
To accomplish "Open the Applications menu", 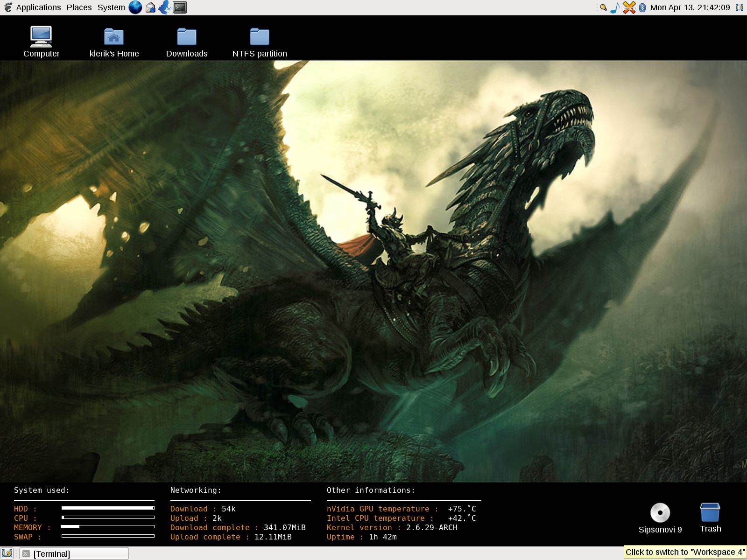I will tap(38, 7).
